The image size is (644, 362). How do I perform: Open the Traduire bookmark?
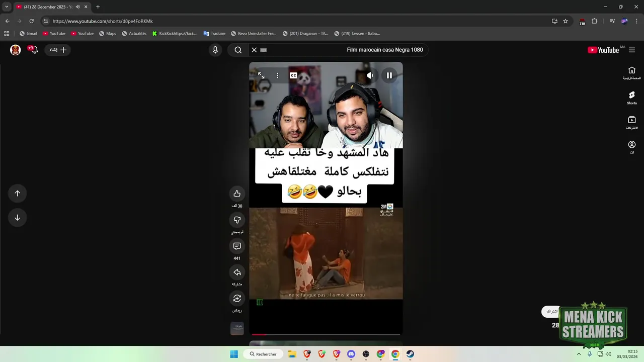[214, 34]
